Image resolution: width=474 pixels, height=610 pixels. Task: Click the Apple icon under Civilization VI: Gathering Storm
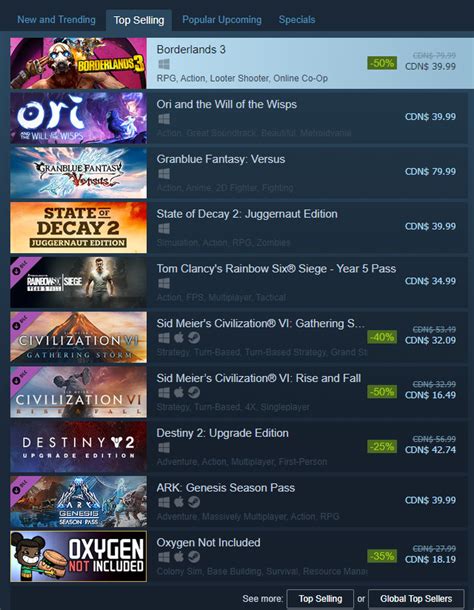(179, 338)
